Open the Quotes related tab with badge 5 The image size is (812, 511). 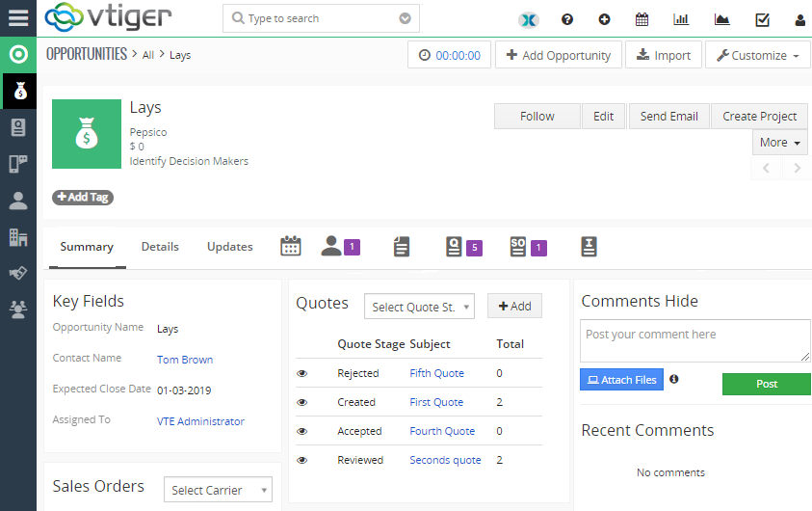(463, 247)
